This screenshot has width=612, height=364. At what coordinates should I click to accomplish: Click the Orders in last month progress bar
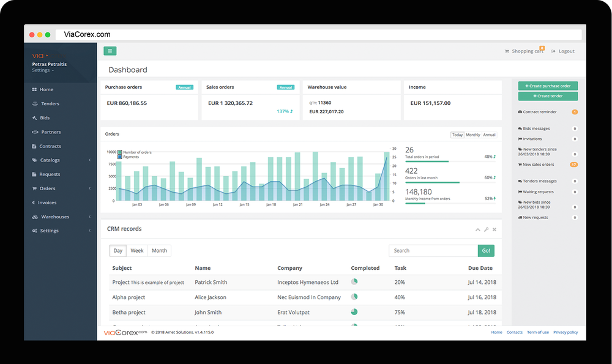(x=450, y=182)
